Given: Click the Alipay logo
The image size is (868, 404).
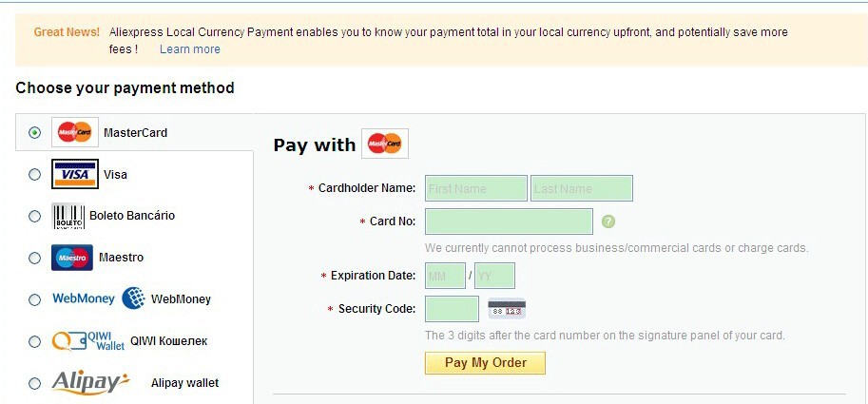Looking at the screenshot, I should click(x=90, y=382).
